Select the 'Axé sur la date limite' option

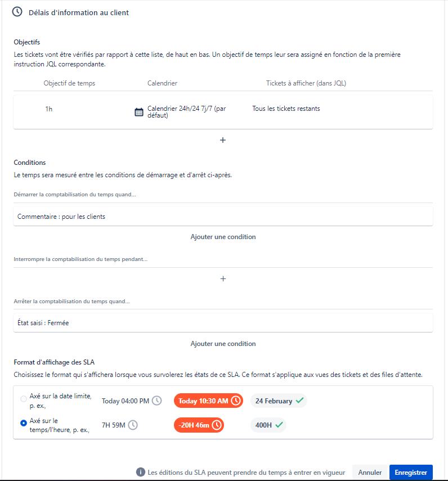pyautogui.click(x=23, y=399)
